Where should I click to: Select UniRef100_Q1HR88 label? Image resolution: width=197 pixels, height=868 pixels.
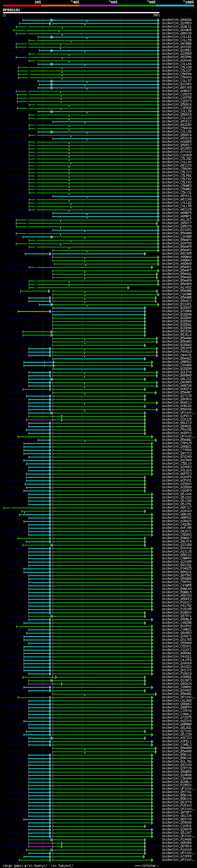click(x=177, y=775)
